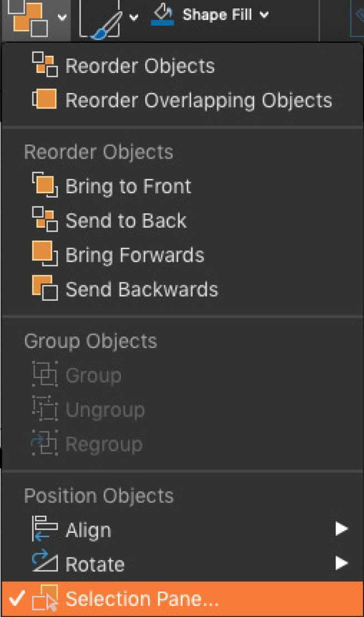Expand the Quick Styles dropdown arrow

coord(134,17)
